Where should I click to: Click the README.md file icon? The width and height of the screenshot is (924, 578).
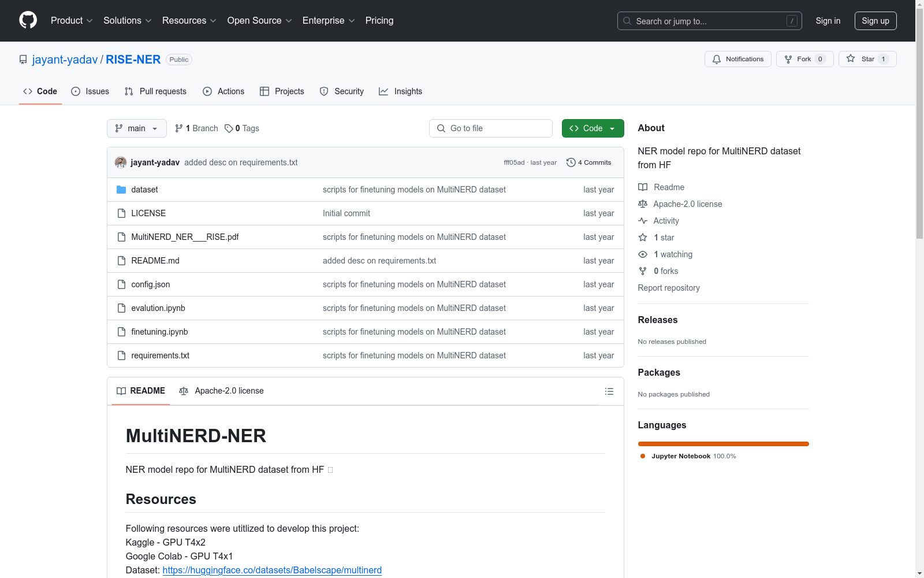pyautogui.click(x=121, y=261)
